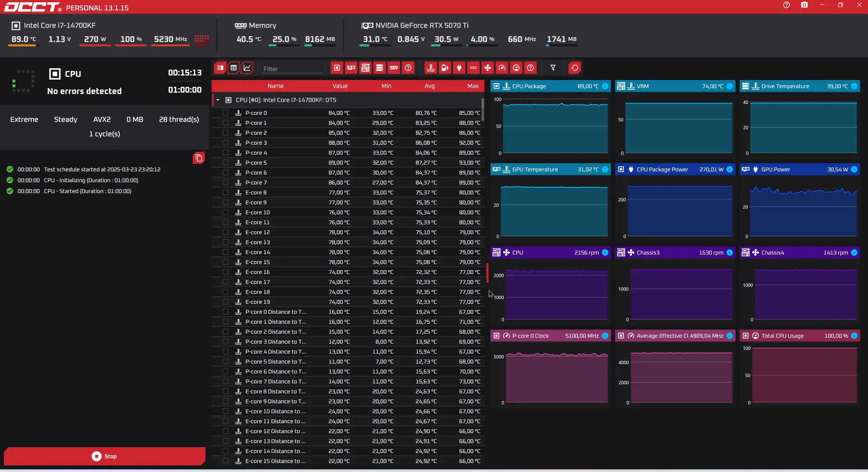Click the reset sensor statistics icon

click(x=575, y=68)
